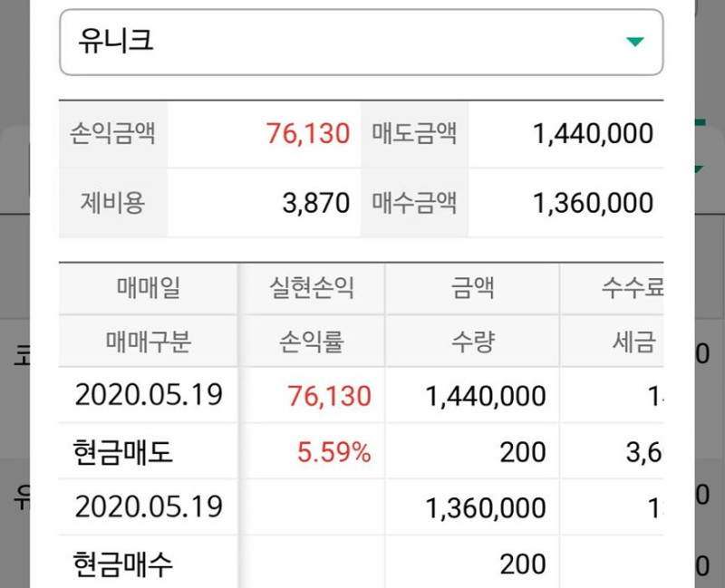725x588 pixels.
Task: Click the 매매일 column header
Action: point(149,289)
